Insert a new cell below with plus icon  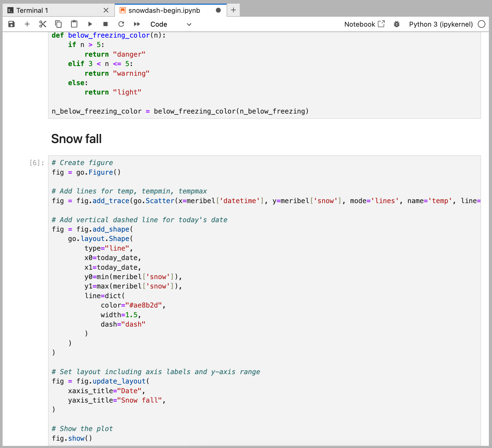(27, 24)
